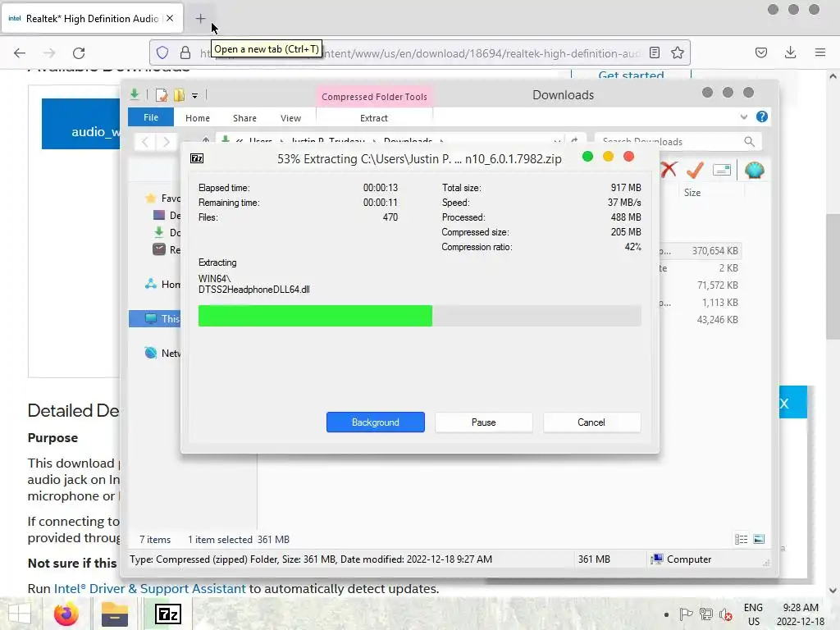Open Windows Start menu
The width and height of the screenshot is (840, 630).
pyautogui.click(x=18, y=614)
